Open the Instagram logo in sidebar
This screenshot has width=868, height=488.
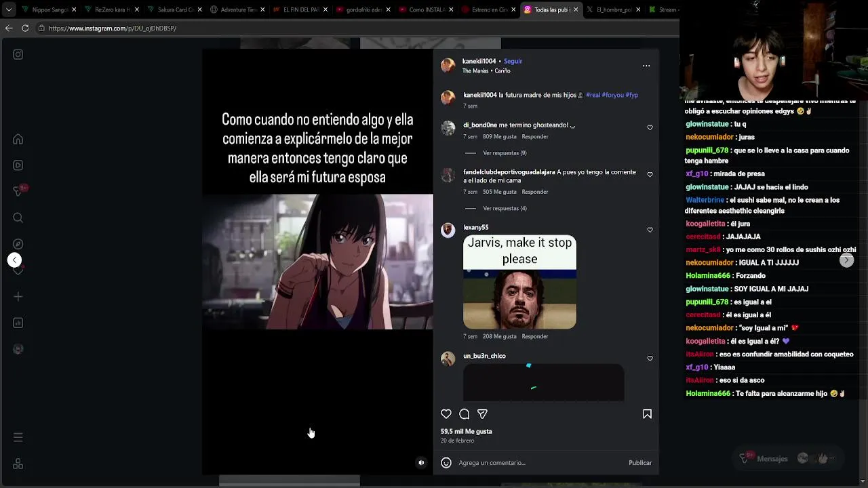(x=18, y=54)
